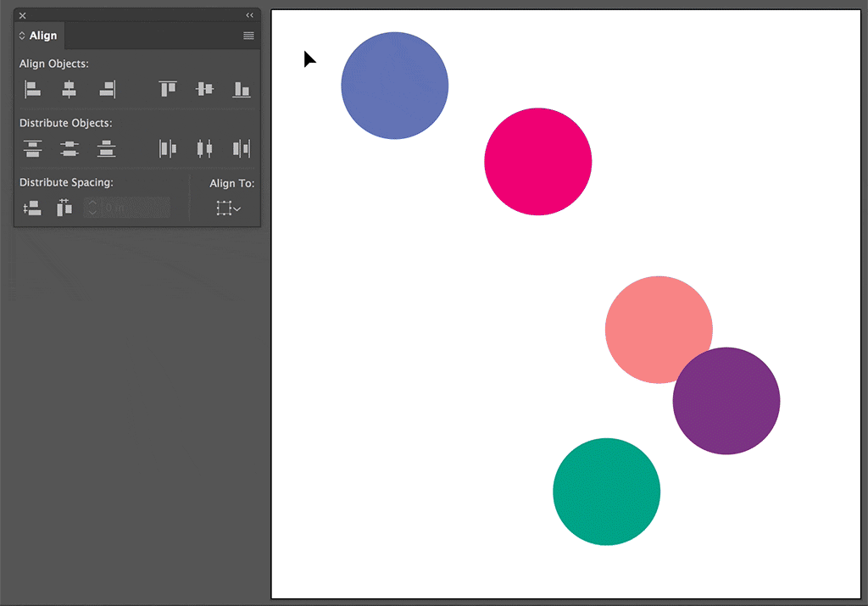This screenshot has height=606, width=868.
Task: Select the Vertical distribute space icon
Action: tap(32, 208)
